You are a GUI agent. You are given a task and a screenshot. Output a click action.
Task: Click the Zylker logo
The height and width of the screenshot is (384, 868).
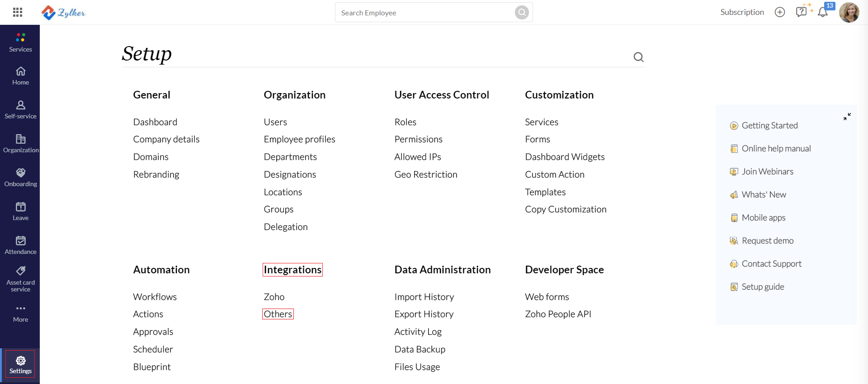pyautogui.click(x=63, y=13)
